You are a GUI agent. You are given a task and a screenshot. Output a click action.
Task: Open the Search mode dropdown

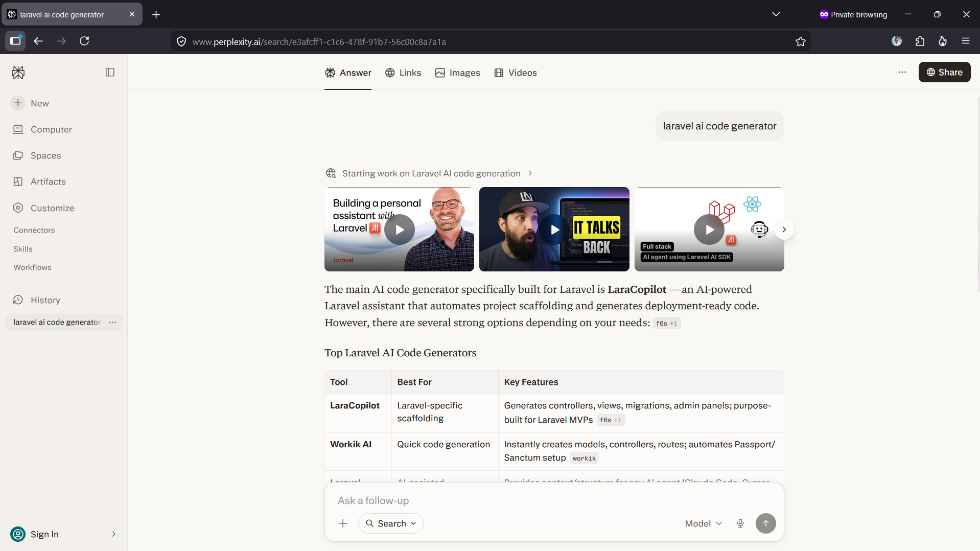pos(391,523)
